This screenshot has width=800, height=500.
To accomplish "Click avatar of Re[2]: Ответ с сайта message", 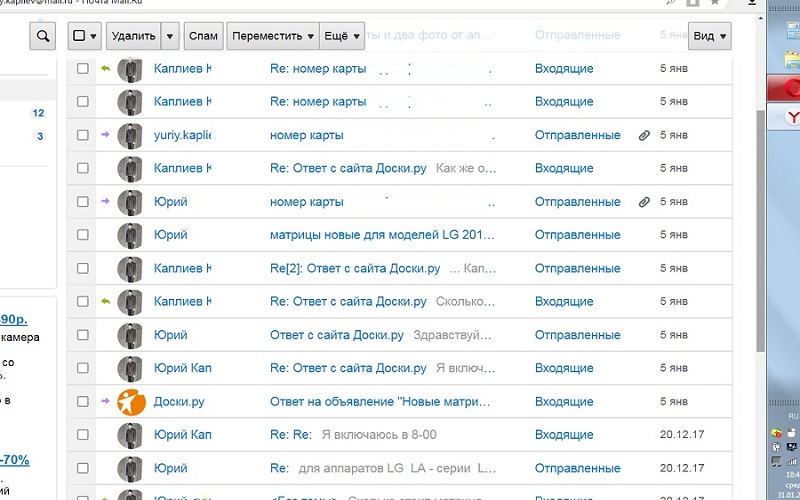I will (x=131, y=269).
